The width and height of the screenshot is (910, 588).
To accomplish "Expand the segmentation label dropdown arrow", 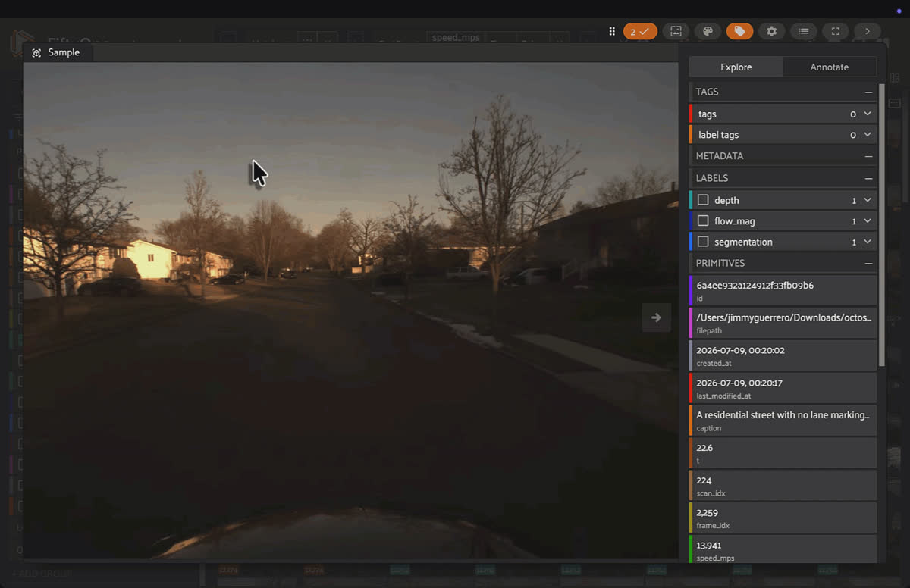I will tap(868, 242).
